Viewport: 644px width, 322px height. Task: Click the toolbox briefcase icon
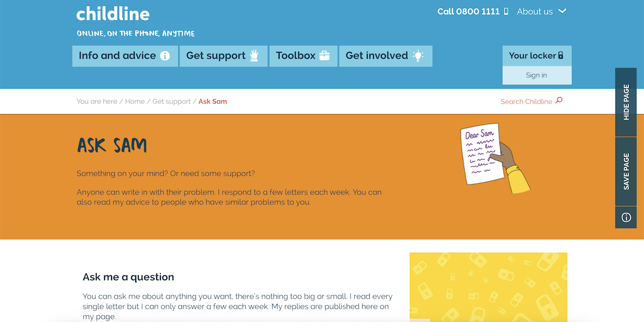point(324,56)
